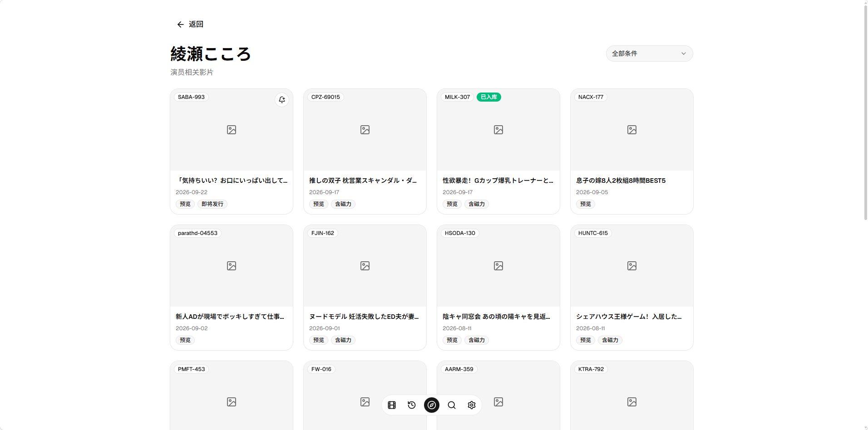The width and height of the screenshot is (868, 430).
Task: Click the date 2026-09-01 on FJIN-162 card
Action: (325, 328)
